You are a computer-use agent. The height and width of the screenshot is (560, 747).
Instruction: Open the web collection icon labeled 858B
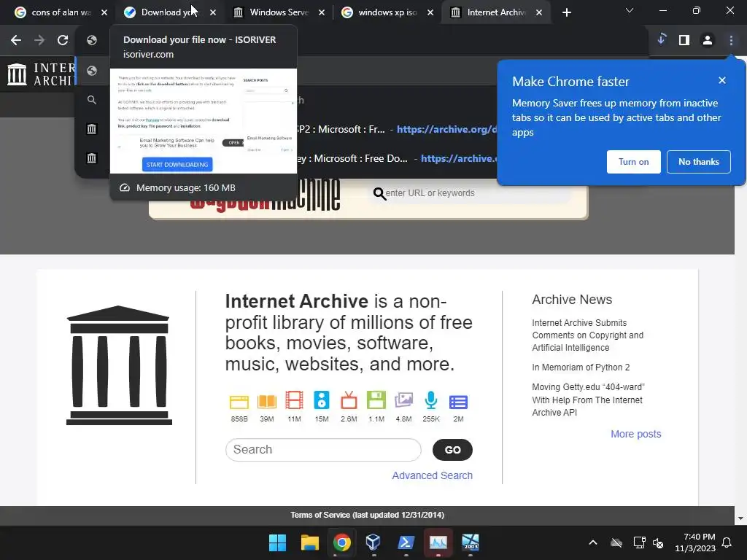coord(239,402)
